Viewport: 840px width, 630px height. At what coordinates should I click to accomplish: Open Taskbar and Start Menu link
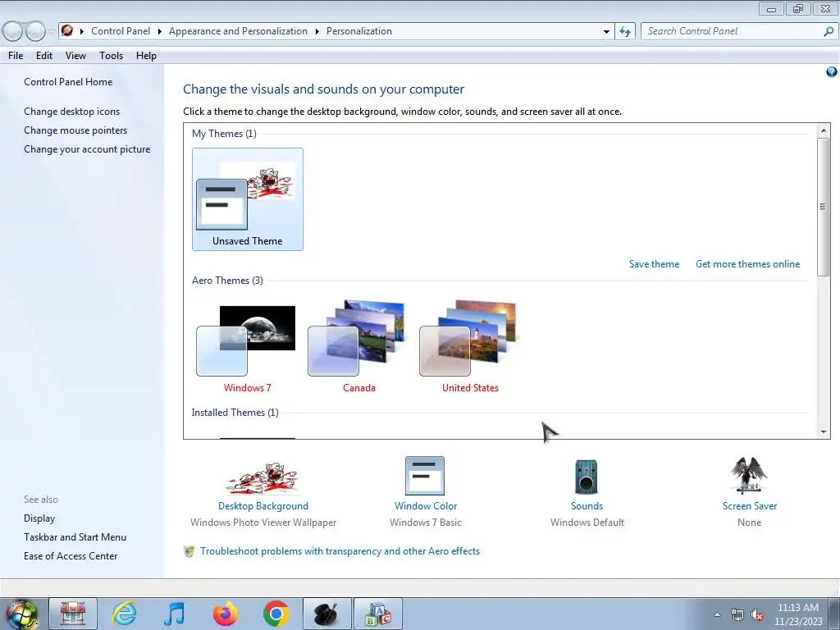(75, 537)
